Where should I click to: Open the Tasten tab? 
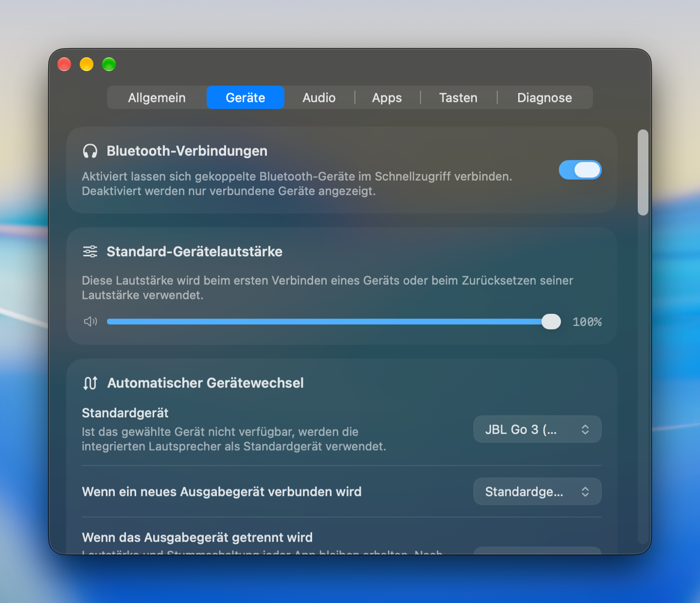(458, 98)
